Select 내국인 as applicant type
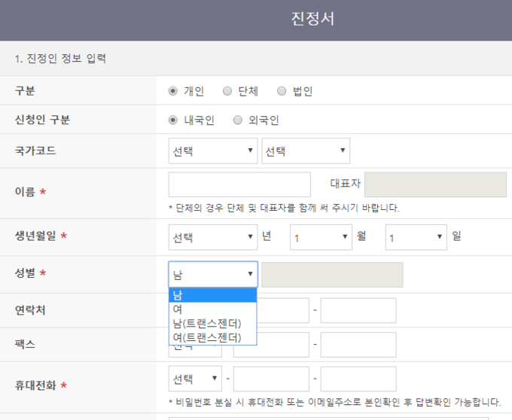Viewport: 512px width, 420px height. [x=173, y=120]
